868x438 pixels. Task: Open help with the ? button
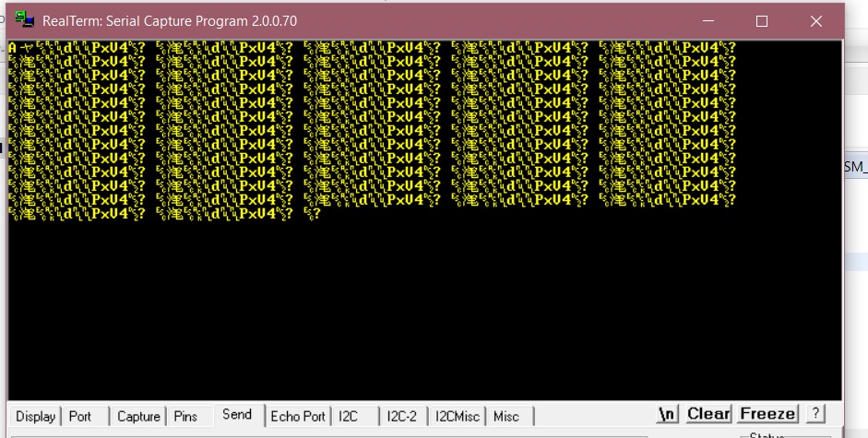(814, 414)
